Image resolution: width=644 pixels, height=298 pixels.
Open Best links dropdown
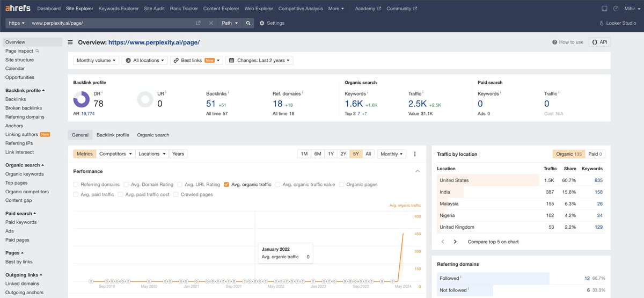(x=196, y=60)
